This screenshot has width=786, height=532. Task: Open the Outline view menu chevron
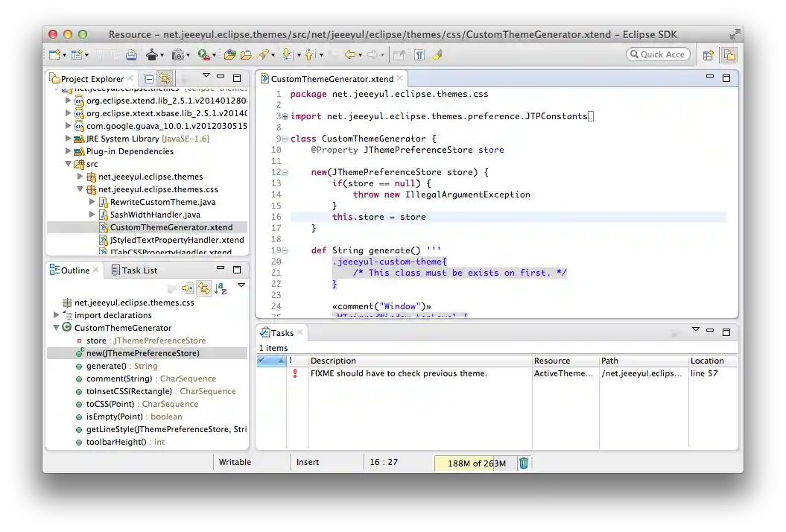point(241,284)
